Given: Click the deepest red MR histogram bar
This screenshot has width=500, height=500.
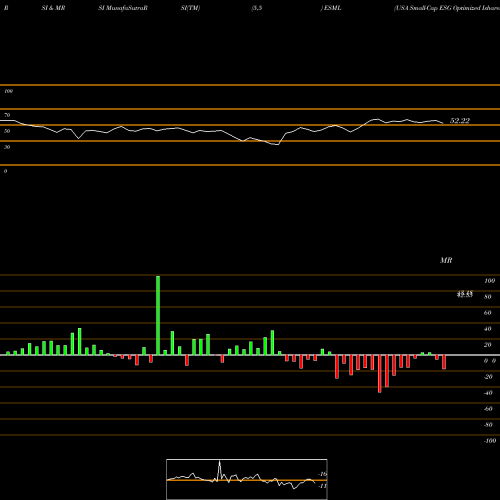Looking at the screenshot, I should pos(380,374).
